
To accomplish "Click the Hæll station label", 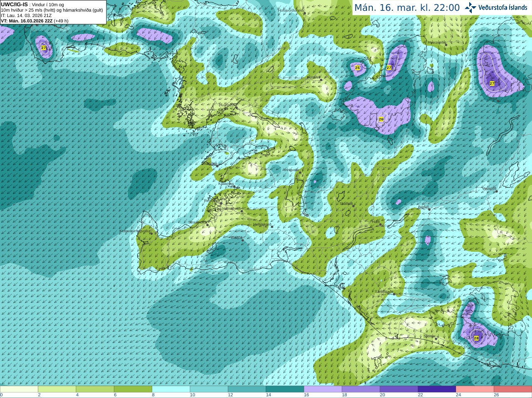I will click(376, 222).
